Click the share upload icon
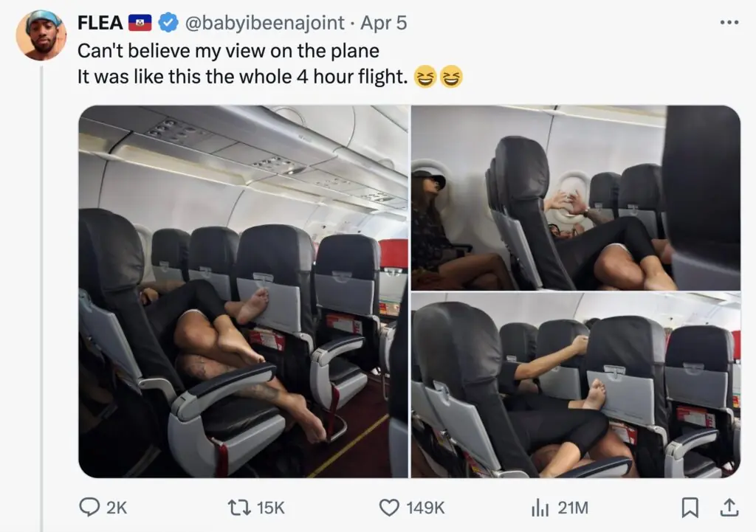 point(729,508)
